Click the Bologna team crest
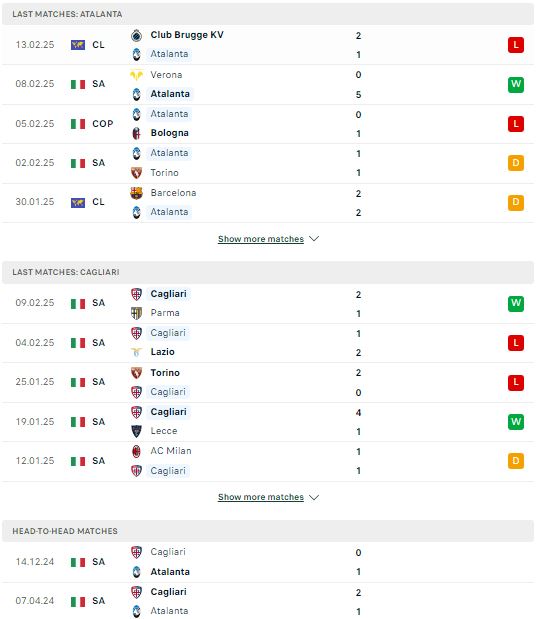The image size is (544, 619). click(x=136, y=133)
